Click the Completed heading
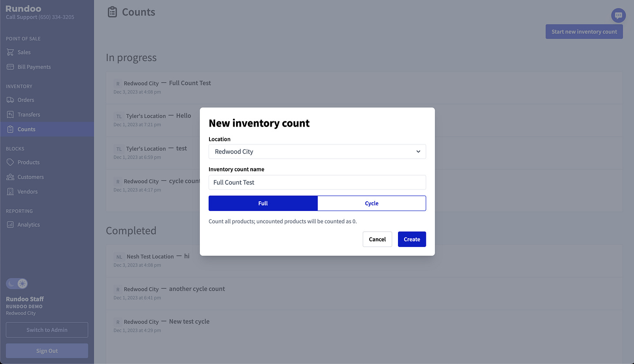This screenshot has width=634, height=364. click(131, 230)
